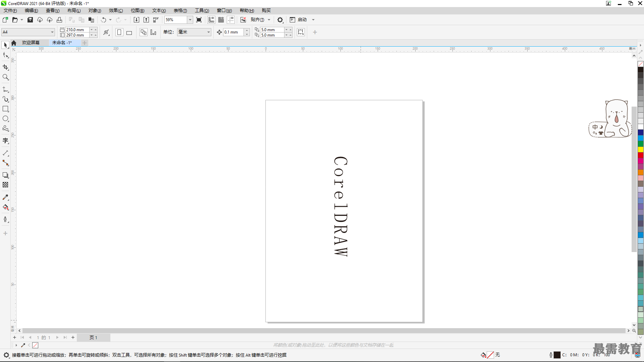
Task: Pick the black palette swatch
Action: pos(641,70)
